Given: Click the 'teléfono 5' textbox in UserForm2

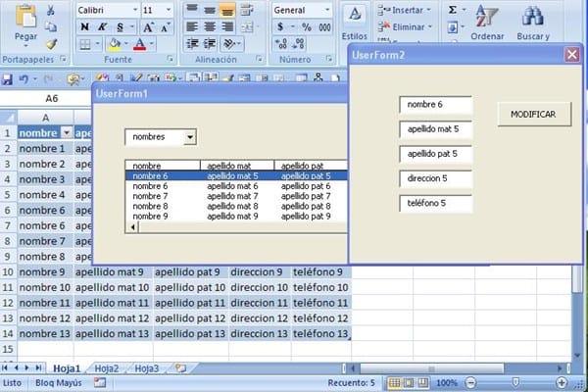Looking at the screenshot, I should (x=436, y=203).
